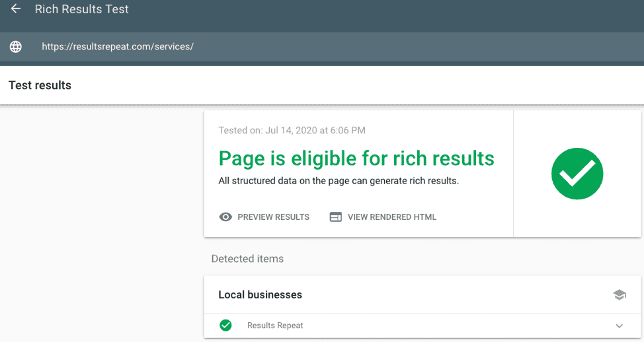Image resolution: width=644 pixels, height=342 pixels.
Task: Click the Rich Results Test title
Action: [82, 9]
